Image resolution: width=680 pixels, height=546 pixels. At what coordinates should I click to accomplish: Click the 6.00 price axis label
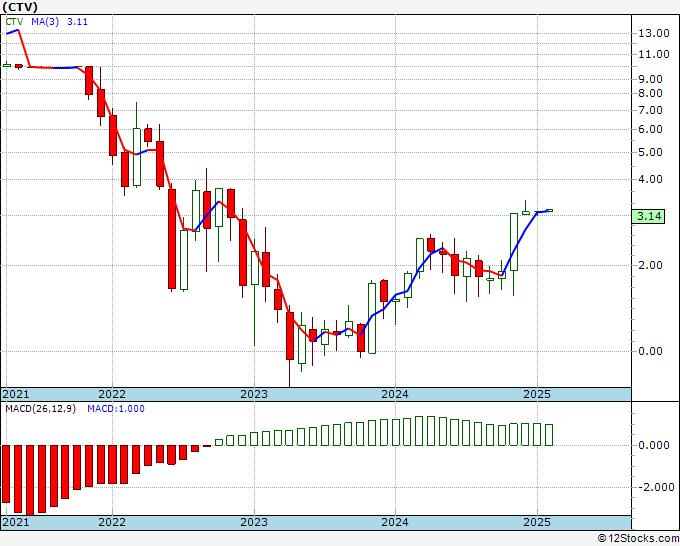(x=650, y=129)
